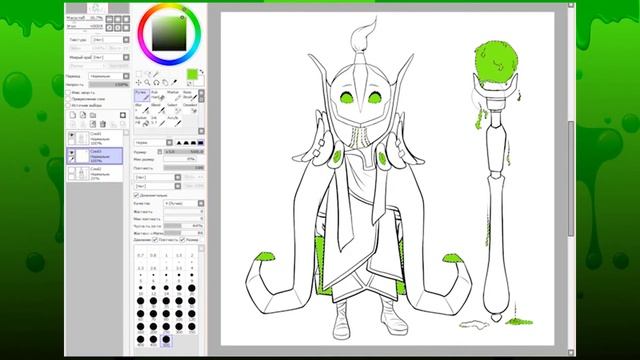
Task: Choose the flat brush edge shape
Action: [201, 143]
